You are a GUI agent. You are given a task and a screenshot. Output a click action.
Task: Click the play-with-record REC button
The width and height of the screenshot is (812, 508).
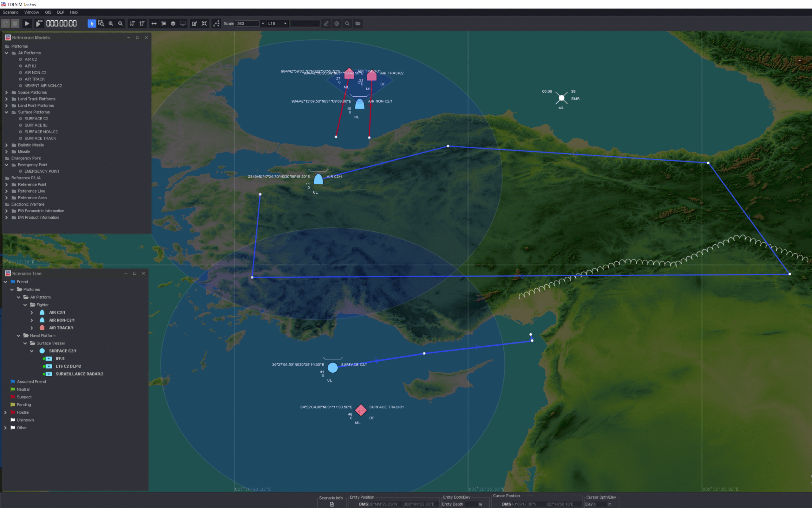click(x=39, y=23)
